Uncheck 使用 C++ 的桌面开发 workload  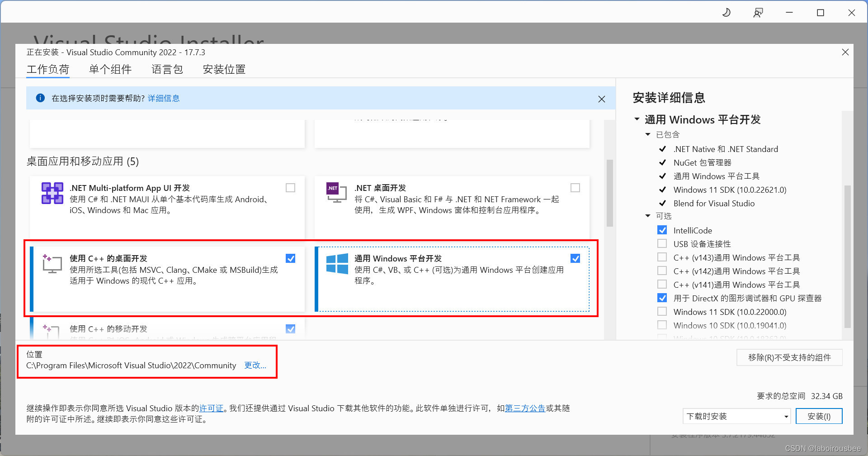(291, 258)
